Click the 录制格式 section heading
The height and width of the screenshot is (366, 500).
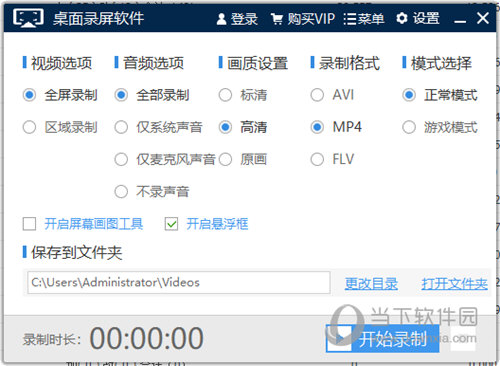click(349, 63)
